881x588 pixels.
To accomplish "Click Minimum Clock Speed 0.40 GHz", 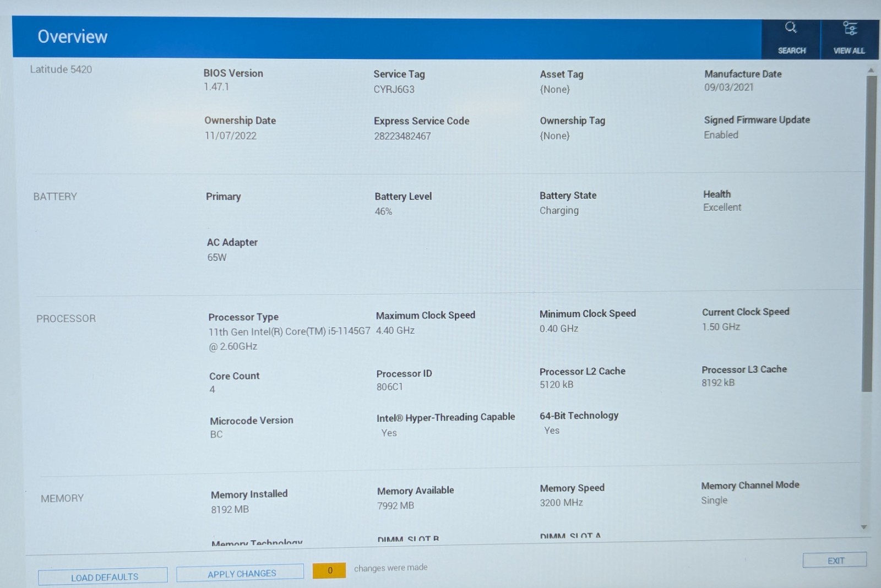I will pos(559,329).
